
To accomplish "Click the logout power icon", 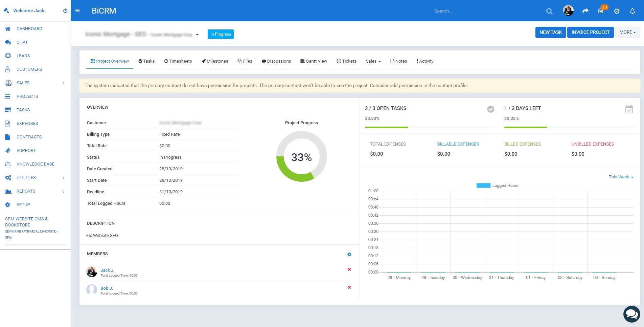I will click(x=65, y=11).
